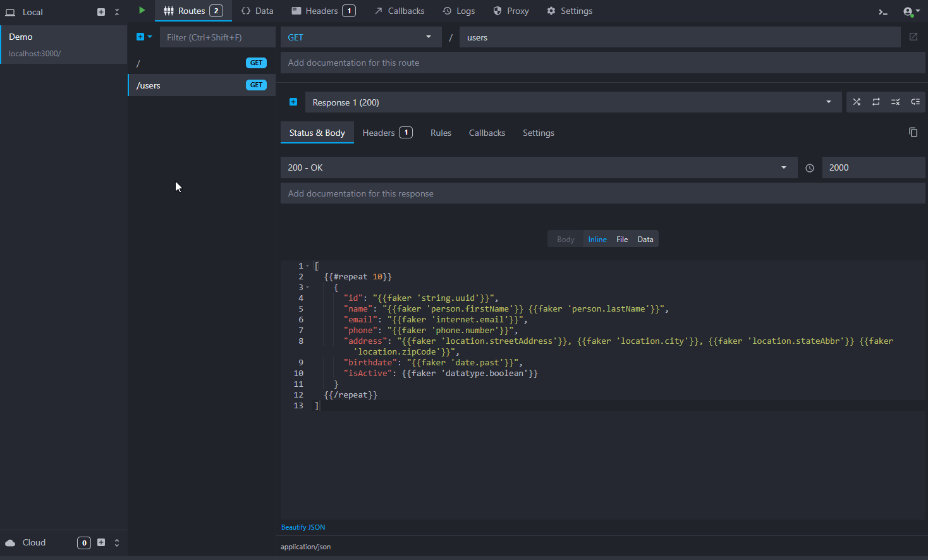This screenshot has width=928, height=560.
Task: Add a cloud environment plus icon
Action: tap(101, 542)
